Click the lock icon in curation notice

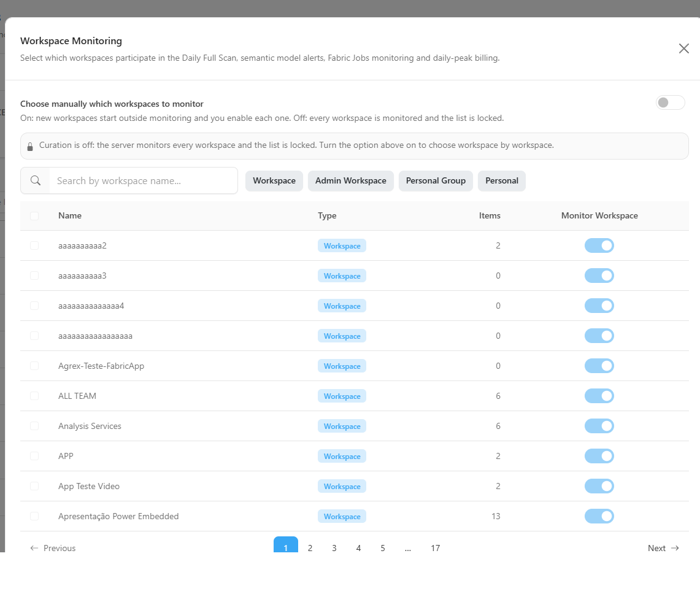(x=30, y=147)
